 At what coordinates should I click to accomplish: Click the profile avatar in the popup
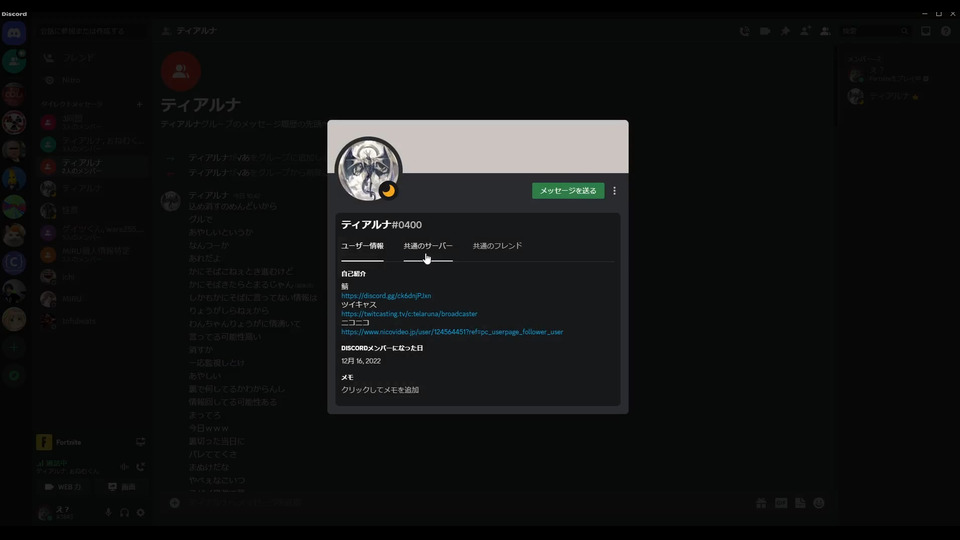(x=368, y=169)
